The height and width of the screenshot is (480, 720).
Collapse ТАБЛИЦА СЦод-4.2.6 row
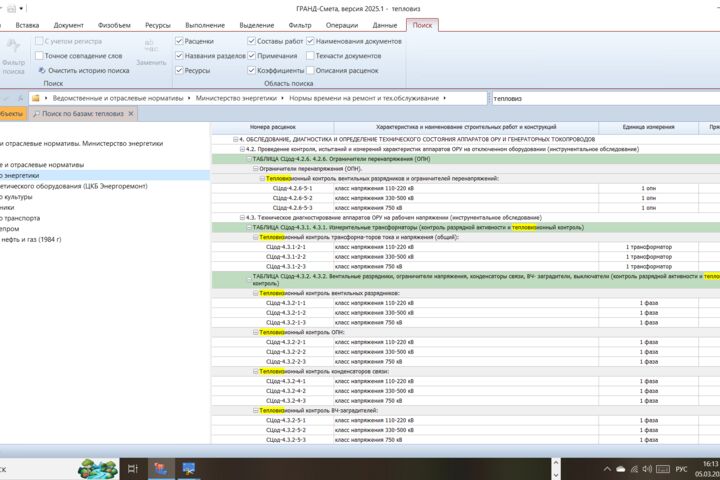click(249, 159)
